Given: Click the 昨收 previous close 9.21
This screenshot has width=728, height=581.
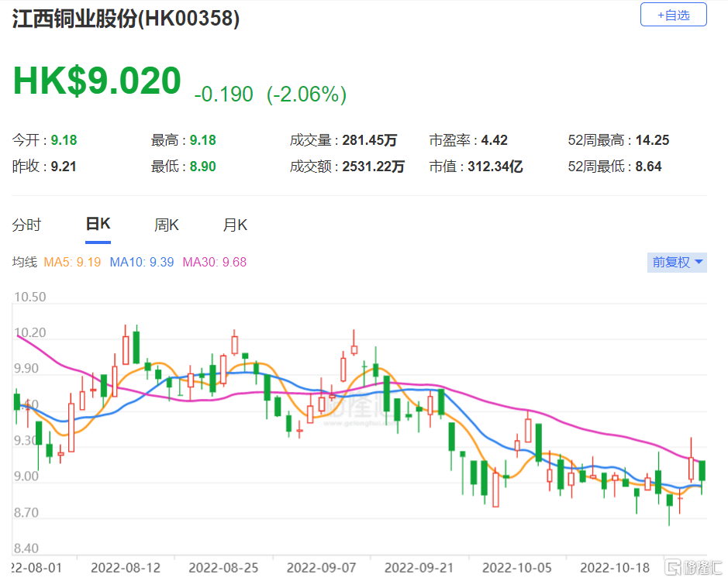Looking at the screenshot, I should (x=63, y=167).
